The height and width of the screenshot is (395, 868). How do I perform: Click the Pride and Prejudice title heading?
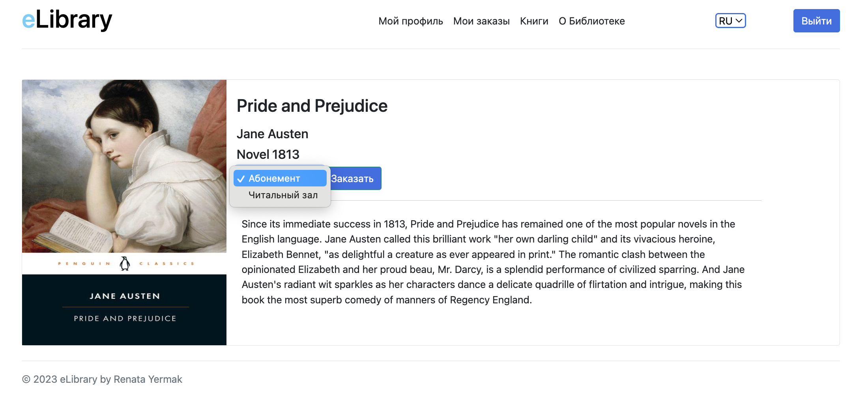(312, 106)
